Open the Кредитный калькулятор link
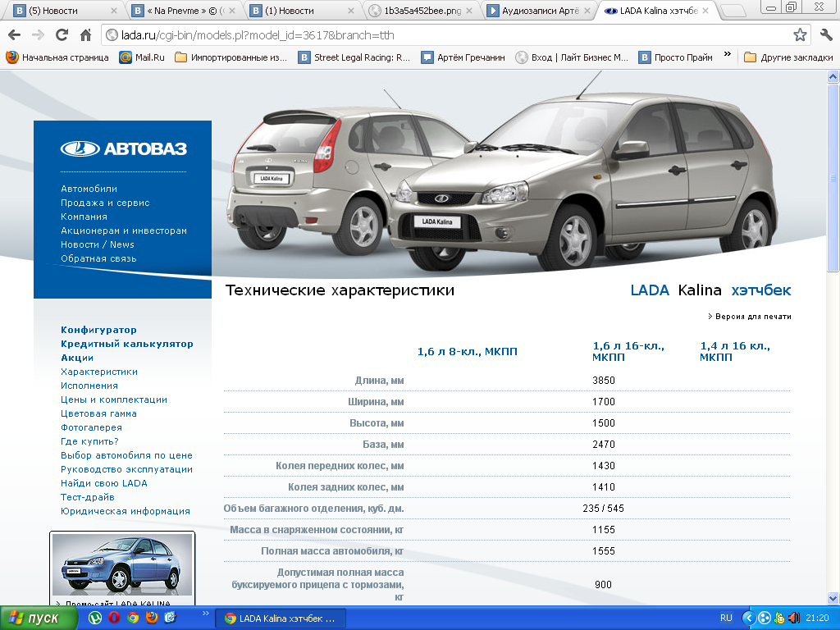This screenshot has height=630, width=840. pyautogui.click(x=127, y=344)
